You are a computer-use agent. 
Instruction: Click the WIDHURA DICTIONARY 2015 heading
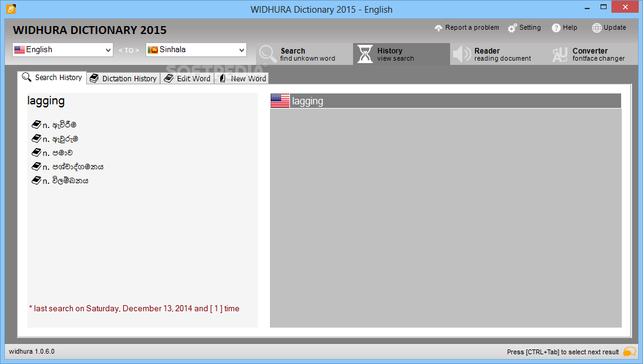[x=90, y=30]
